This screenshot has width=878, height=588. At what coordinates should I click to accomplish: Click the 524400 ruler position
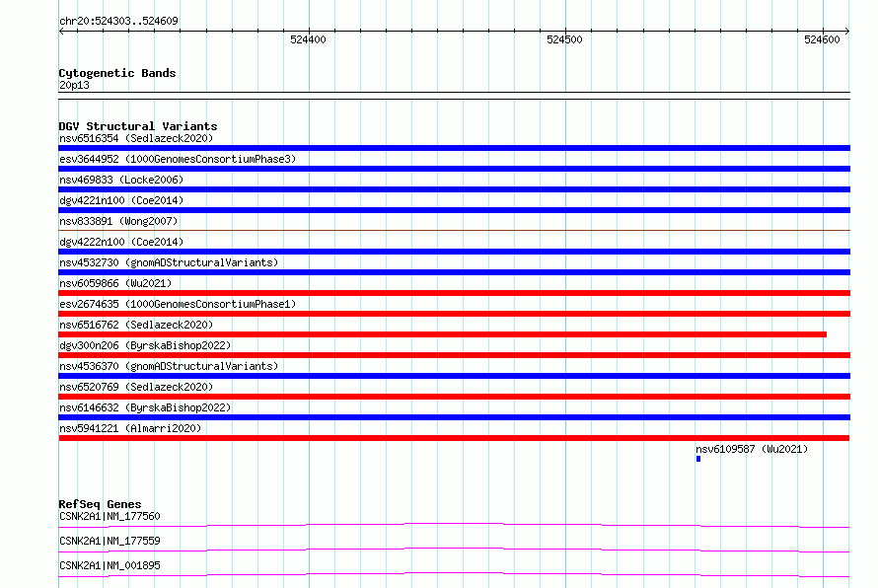[x=308, y=39]
